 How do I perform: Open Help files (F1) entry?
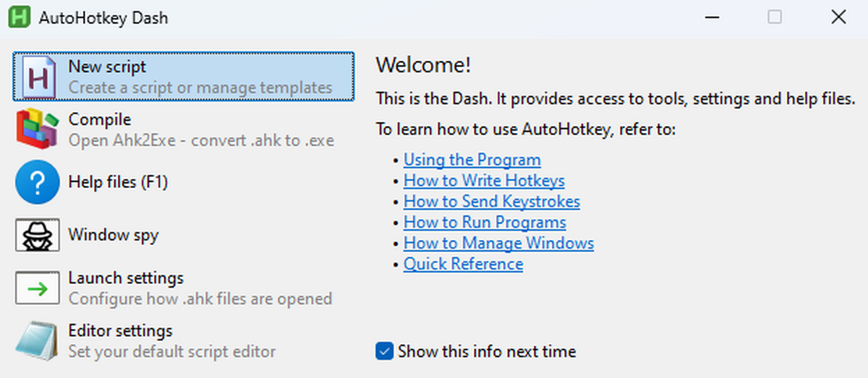coord(118,182)
